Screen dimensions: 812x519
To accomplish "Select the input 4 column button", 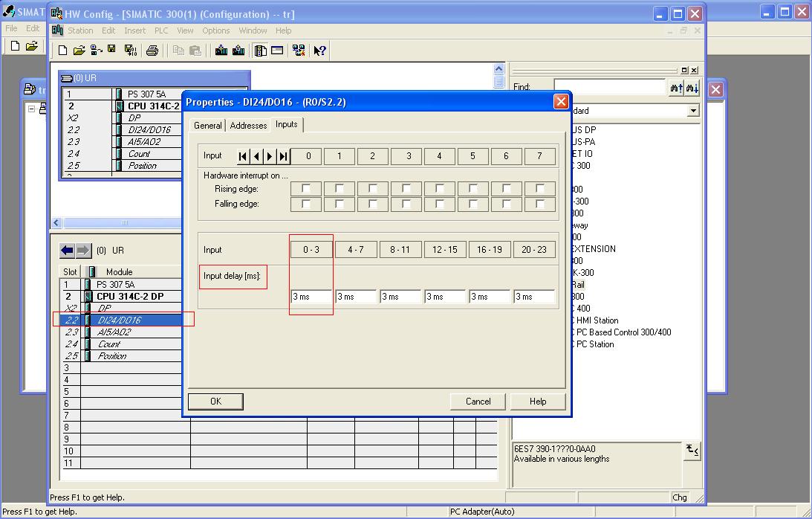I will (440, 156).
